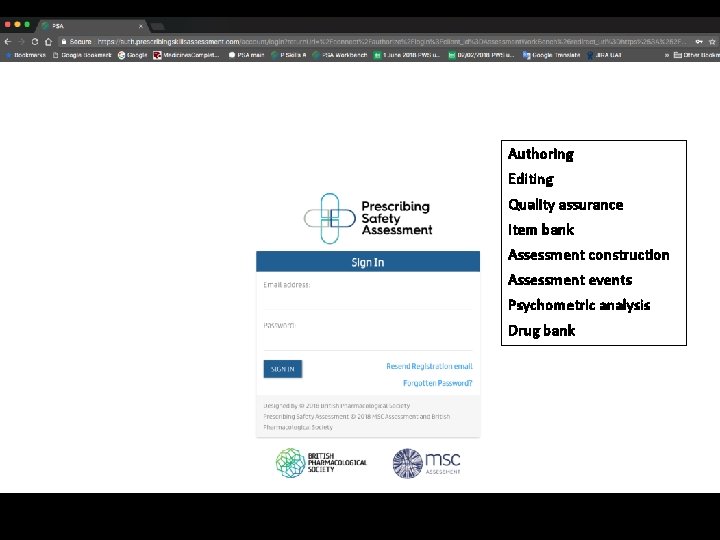Open the PSA Workbench bookmark
This screenshot has height=540, width=720.
pos(340,55)
